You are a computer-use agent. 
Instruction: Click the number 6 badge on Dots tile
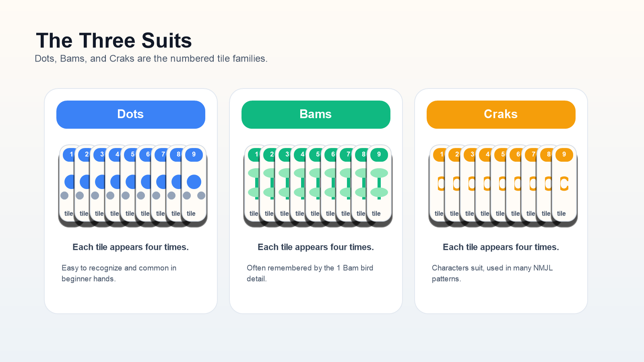145,154
